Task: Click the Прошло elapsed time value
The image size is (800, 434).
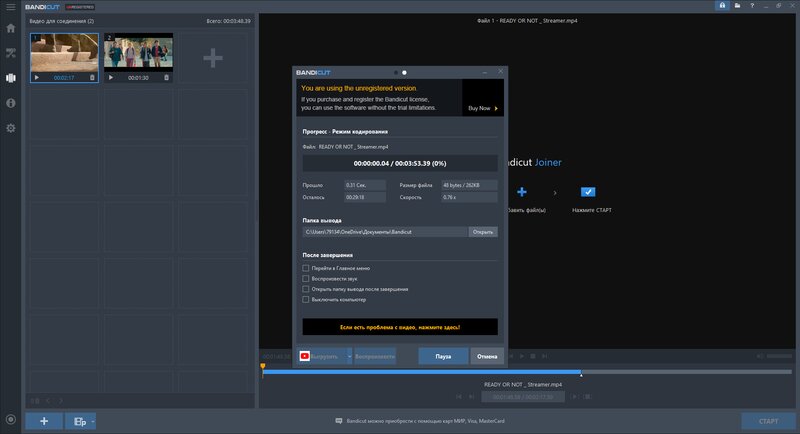Action: (365, 185)
